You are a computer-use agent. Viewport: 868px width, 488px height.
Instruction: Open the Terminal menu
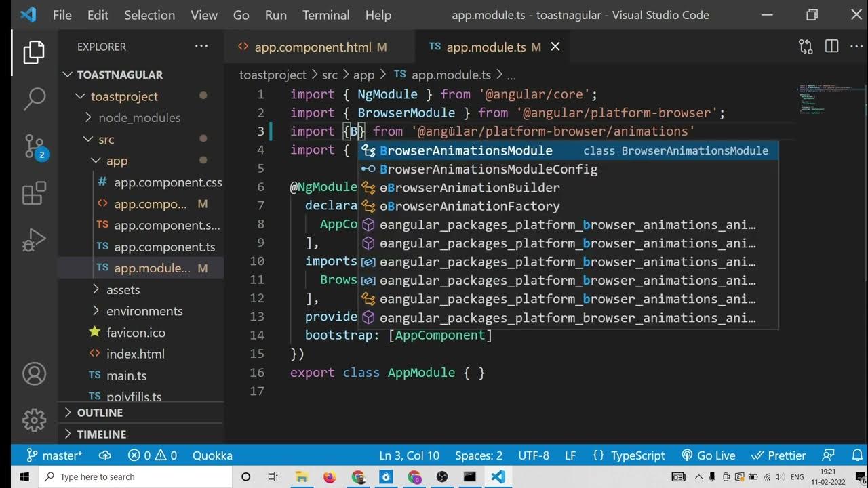pyautogui.click(x=325, y=15)
